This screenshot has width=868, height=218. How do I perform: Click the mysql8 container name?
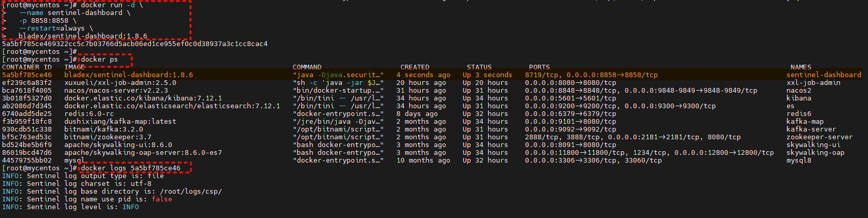[798, 161]
